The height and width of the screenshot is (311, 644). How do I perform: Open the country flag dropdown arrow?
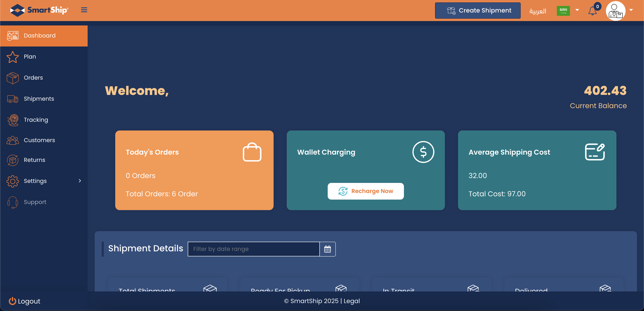click(x=577, y=10)
